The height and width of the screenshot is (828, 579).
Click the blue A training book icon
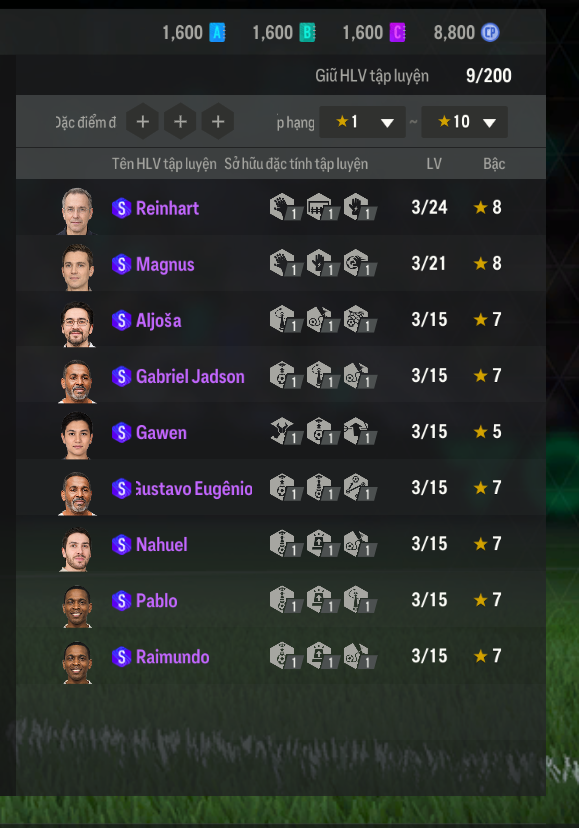click(217, 33)
